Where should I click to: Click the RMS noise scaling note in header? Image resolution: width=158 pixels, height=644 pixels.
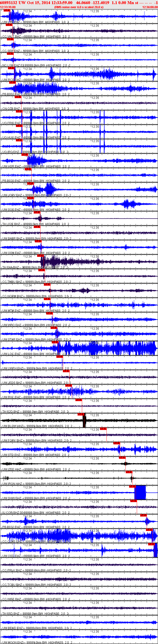point(79,7)
